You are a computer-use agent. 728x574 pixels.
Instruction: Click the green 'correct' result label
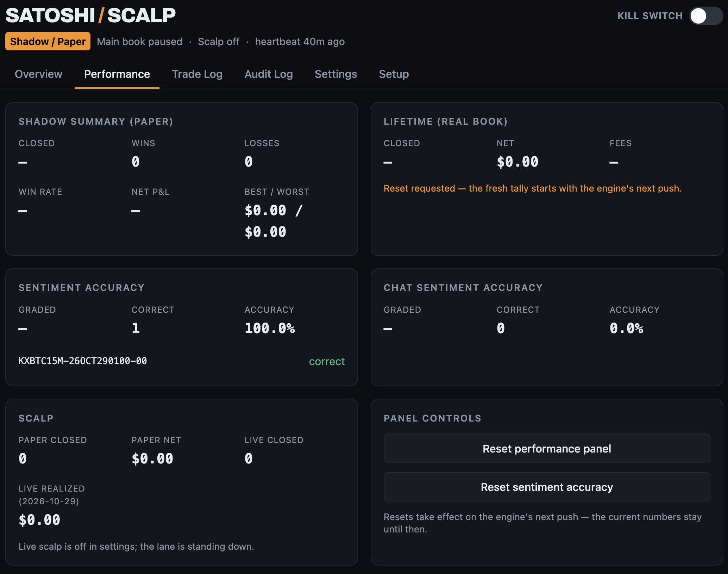pos(327,361)
